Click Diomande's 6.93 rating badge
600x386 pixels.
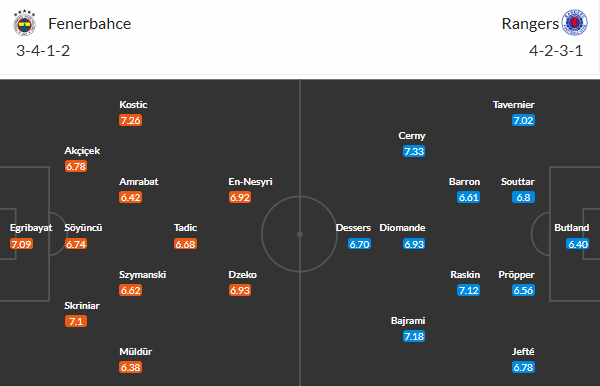[414, 244]
